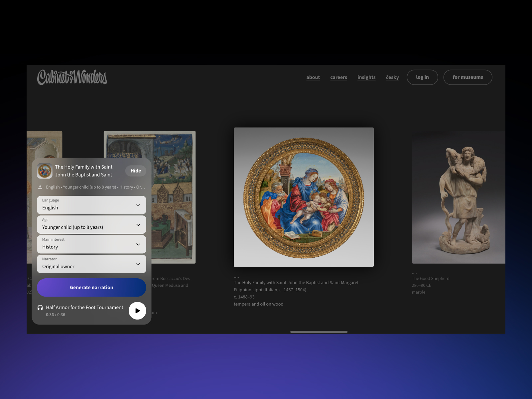Click the horizontal scrollbar below the gallery
The height and width of the screenshot is (399, 532).
tap(318, 332)
